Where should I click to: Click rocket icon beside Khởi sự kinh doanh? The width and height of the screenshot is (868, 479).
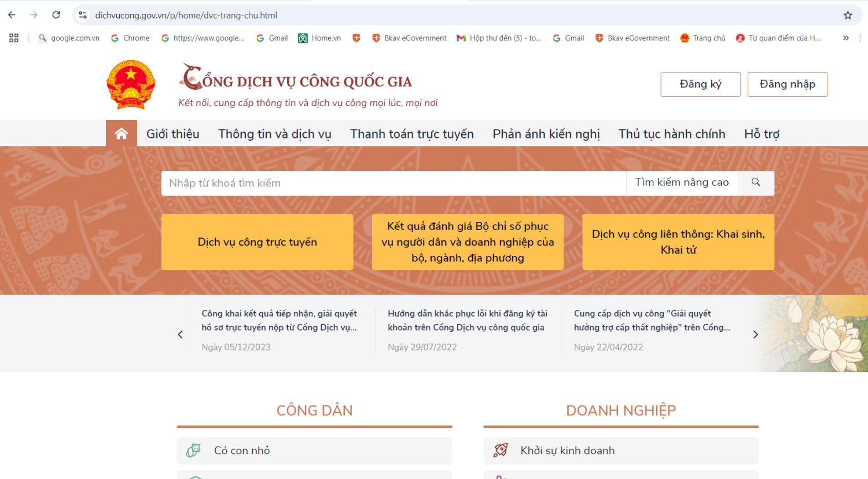pos(501,450)
